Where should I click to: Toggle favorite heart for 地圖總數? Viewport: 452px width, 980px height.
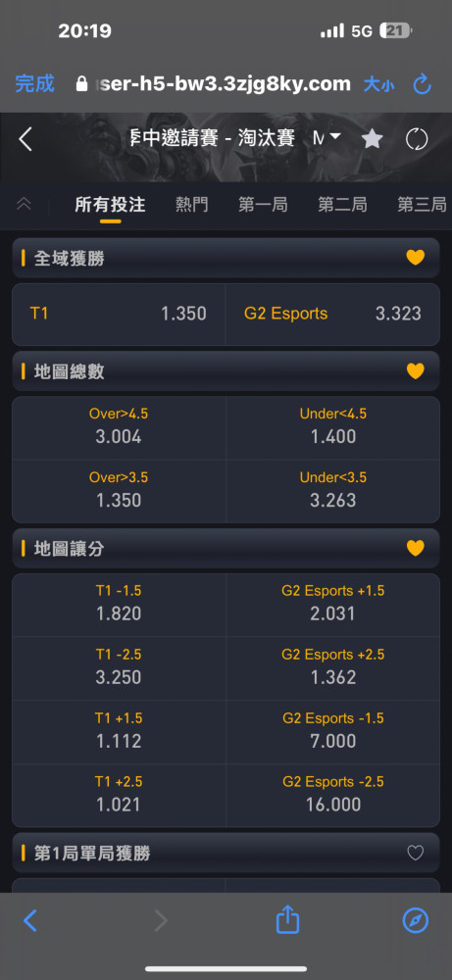pos(415,371)
